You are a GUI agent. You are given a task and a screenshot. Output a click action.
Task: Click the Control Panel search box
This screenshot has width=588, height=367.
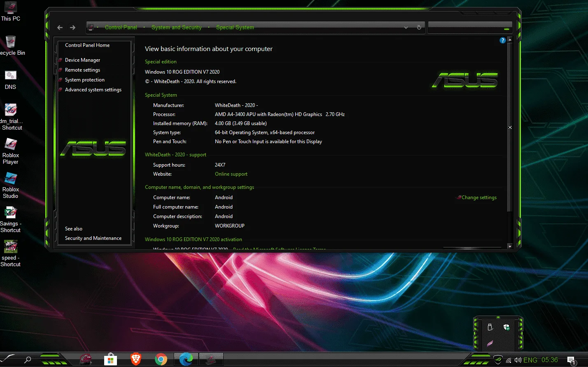coord(469,27)
